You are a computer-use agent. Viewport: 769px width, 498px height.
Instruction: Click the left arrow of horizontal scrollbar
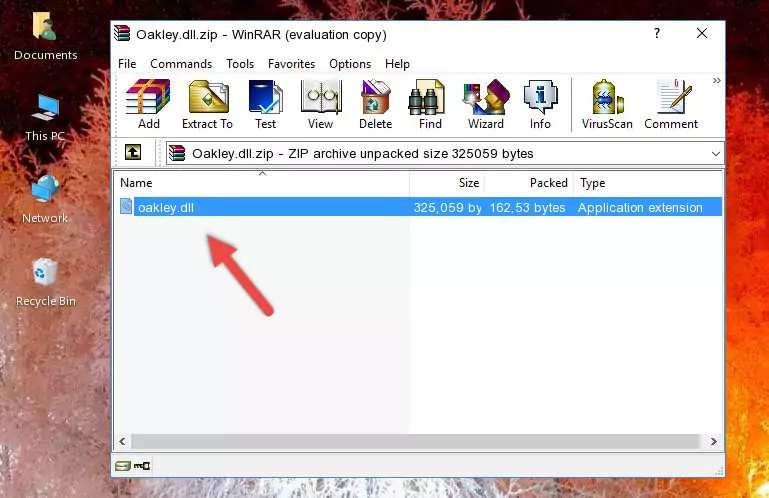[x=123, y=441]
